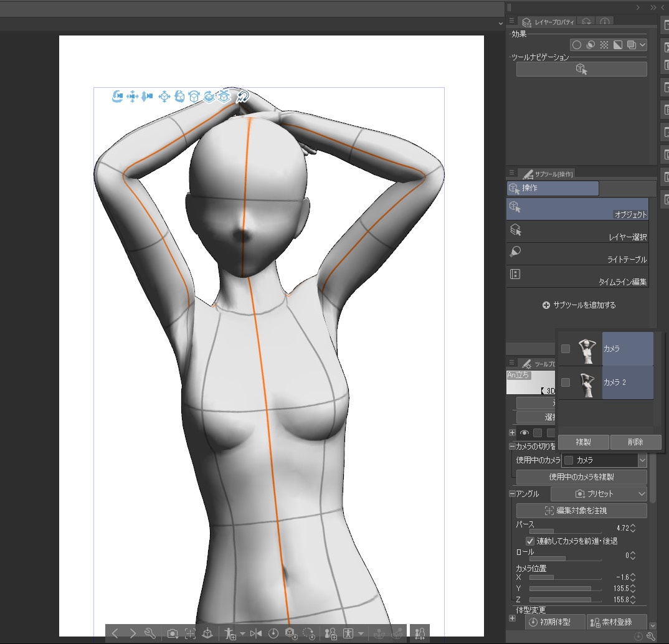Select オブジェクト subtool
The width and height of the screenshot is (669, 644).
[x=577, y=209]
